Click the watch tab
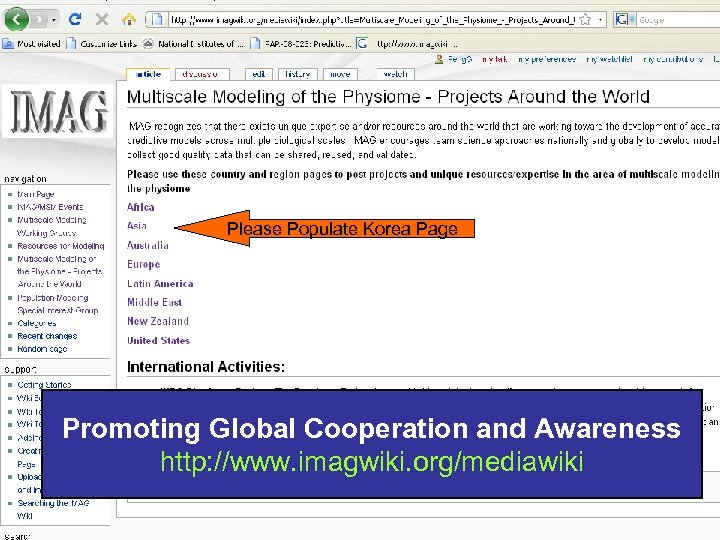Image resolution: width=720 pixels, height=540 pixels. point(395,74)
